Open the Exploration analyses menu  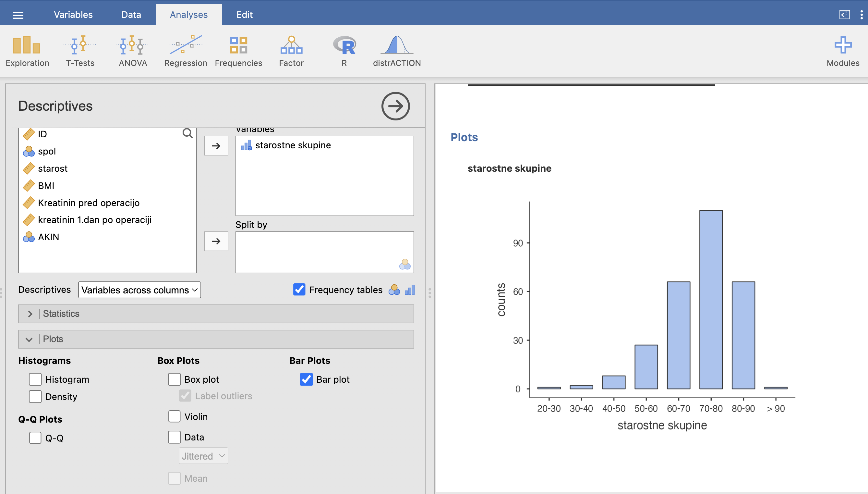[27, 51]
